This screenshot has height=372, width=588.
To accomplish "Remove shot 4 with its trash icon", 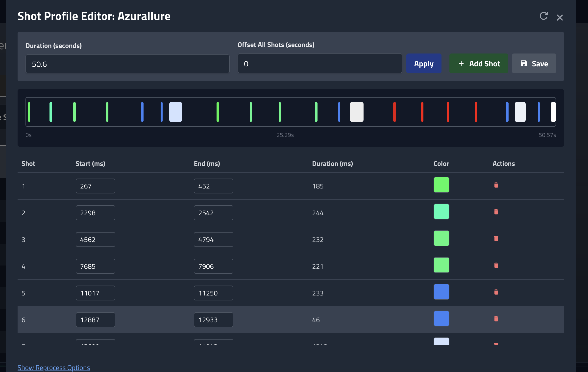I will click(x=496, y=265).
